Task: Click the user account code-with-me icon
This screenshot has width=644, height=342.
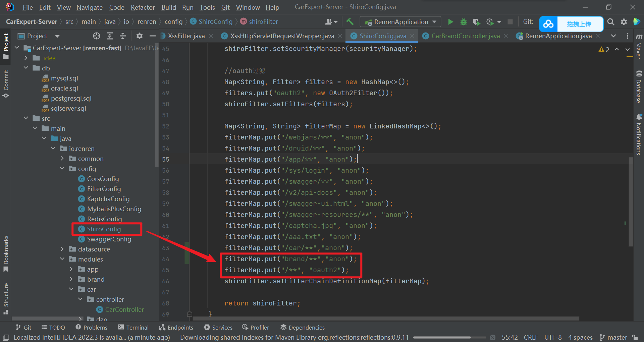Action: tap(331, 22)
